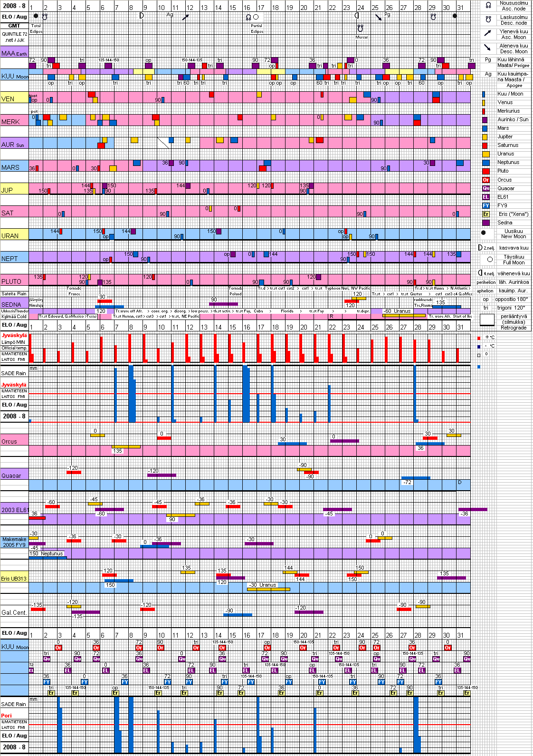This screenshot has height=756, width=533.
Task: Click the ascending node symbol in legend
Action: click(x=488, y=5)
